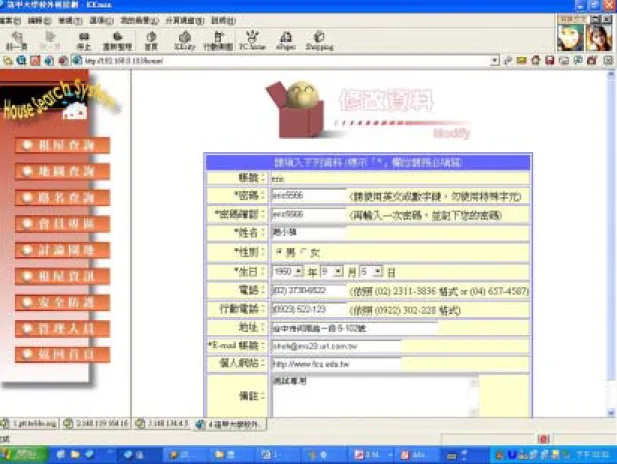617x464 pixels.
Task: Click the chat bubbles icon right of address bar
Action: 578,61
